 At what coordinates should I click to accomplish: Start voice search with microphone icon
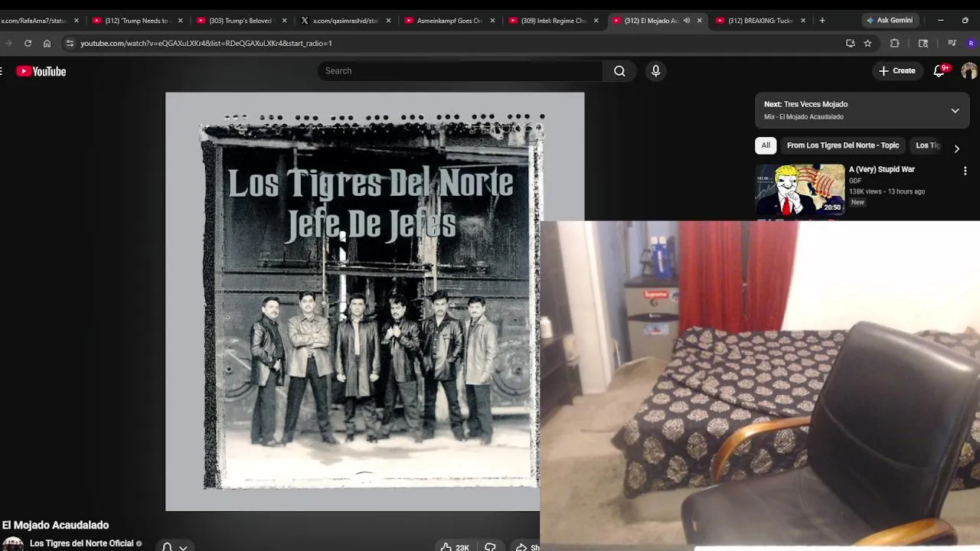(655, 71)
